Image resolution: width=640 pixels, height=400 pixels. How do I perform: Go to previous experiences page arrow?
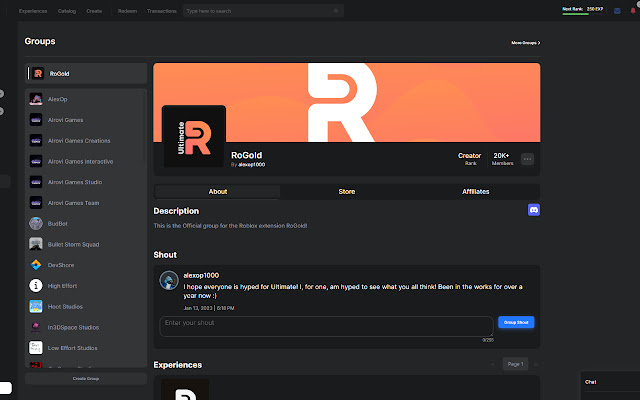pos(493,364)
